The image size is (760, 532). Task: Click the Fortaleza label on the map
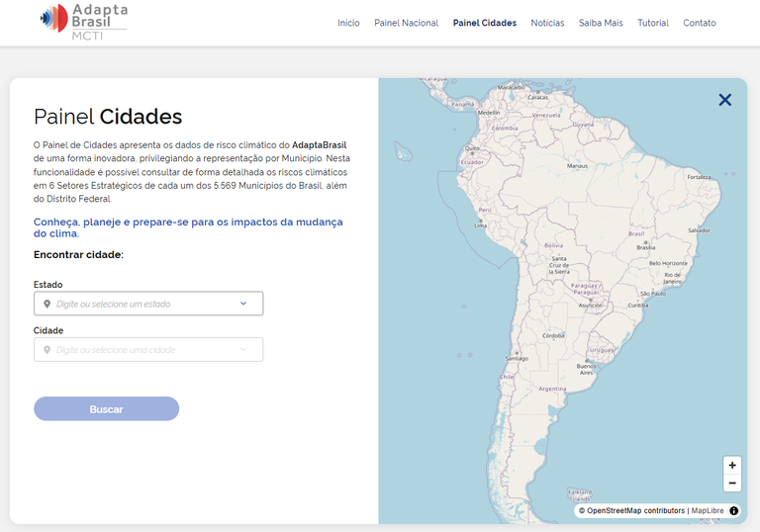[x=699, y=177]
